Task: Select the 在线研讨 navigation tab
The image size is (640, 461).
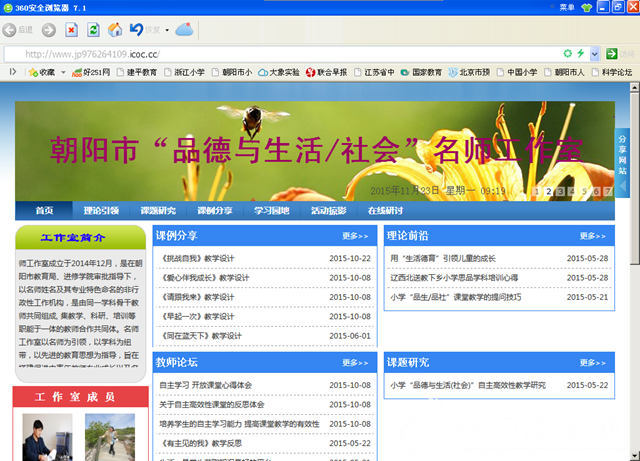Action: (385, 211)
